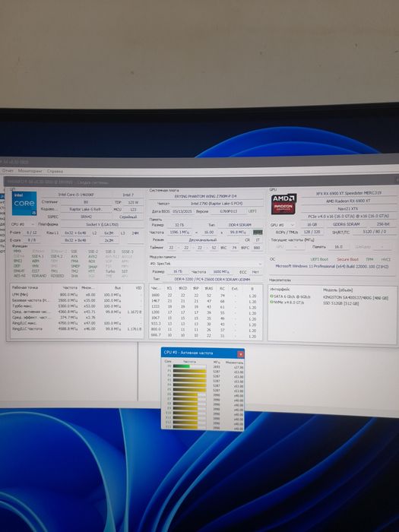
Task: Click the P1 core frequency bar
Action: (x=189, y=371)
